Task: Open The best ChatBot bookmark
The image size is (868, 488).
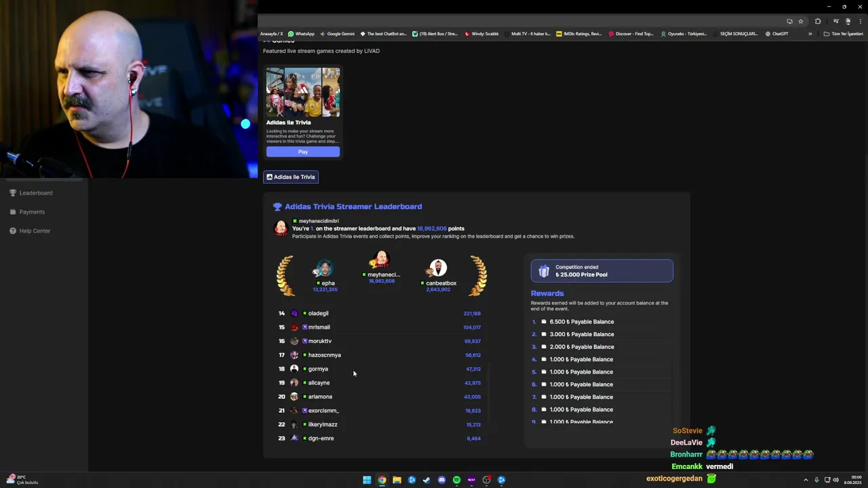Action: tap(383, 34)
